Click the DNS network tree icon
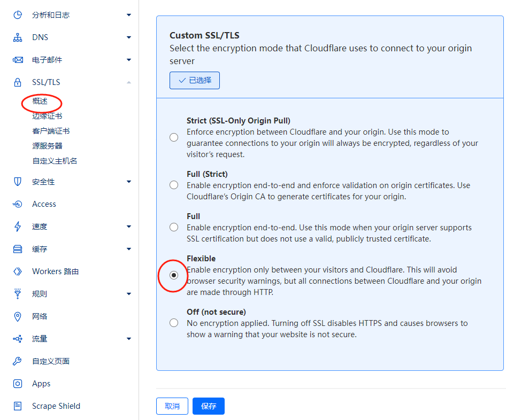This screenshot has height=420, width=506. coord(18,37)
